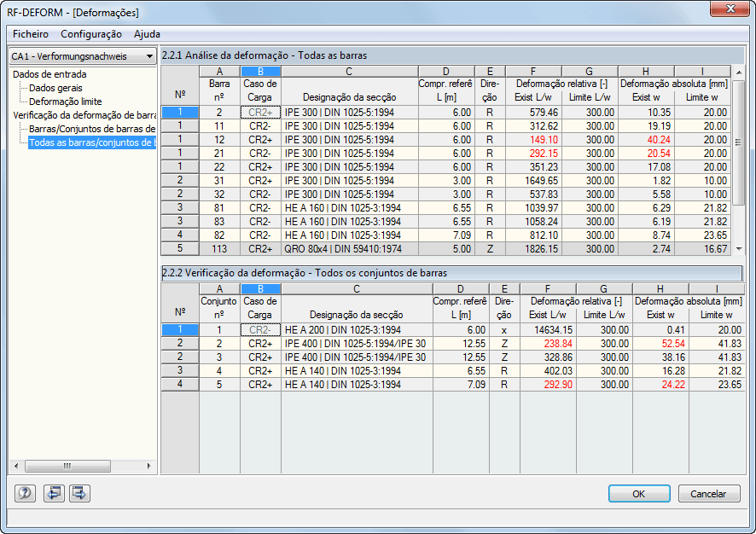Click 579.46 relative deformation cell
Image resolution: width=756 pixels, height=534 pixels.
pos(533,113)
